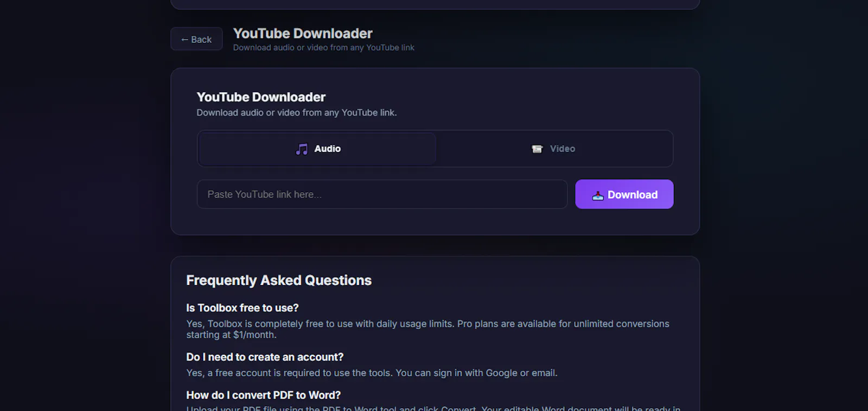Viewport: 868px width, 411px height.
Task: Click the download tray icon
Action: (598, 195)
